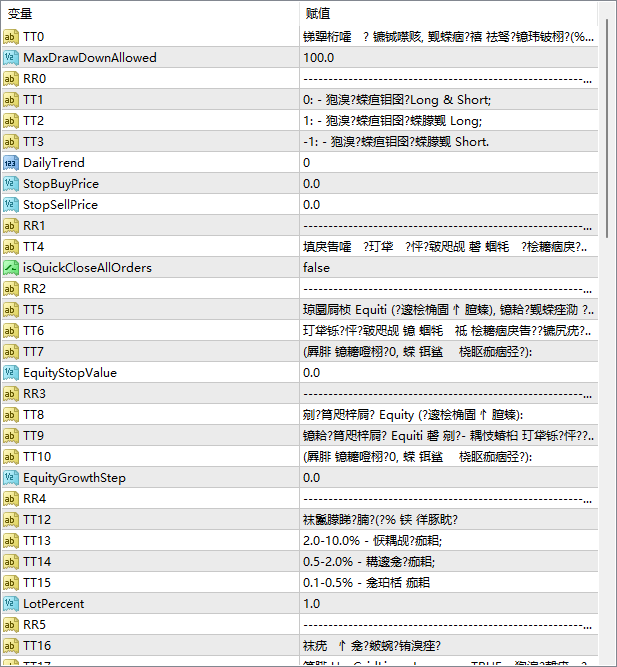Screen dimensions: 617x667
Task: Click the string icon beside TT16
Action: pyautogui.click(x=11, y=646)
